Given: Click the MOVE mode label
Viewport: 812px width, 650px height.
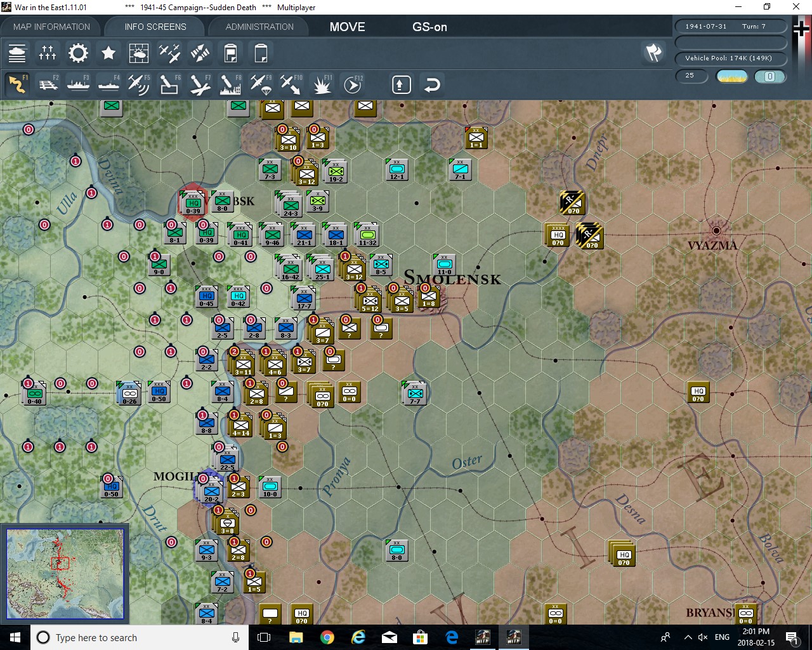Looking at the screenshot, I should click(348, 27).
